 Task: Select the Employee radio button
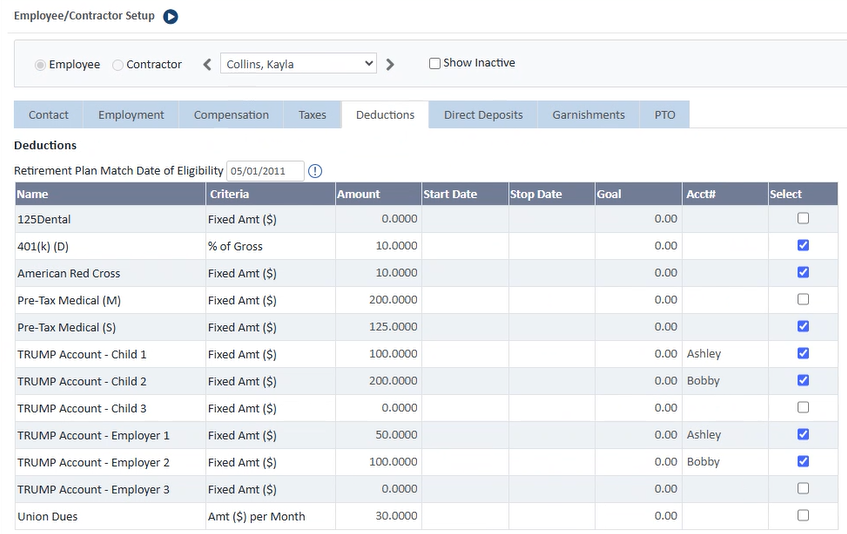(x=40, y=65)
